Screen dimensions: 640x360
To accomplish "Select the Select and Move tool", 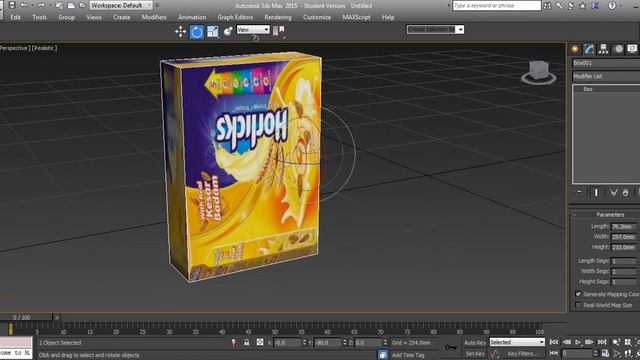I will [180, 31].
